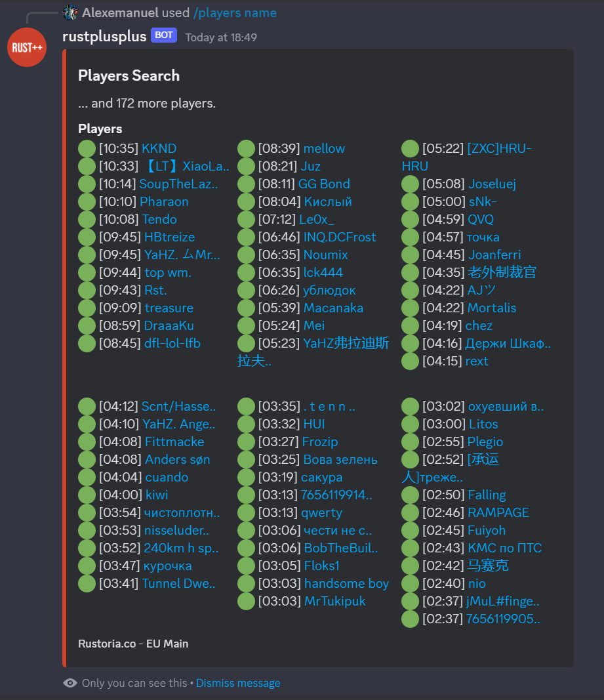Click the BOT badge next to rustplusplus

pos(164,35)
